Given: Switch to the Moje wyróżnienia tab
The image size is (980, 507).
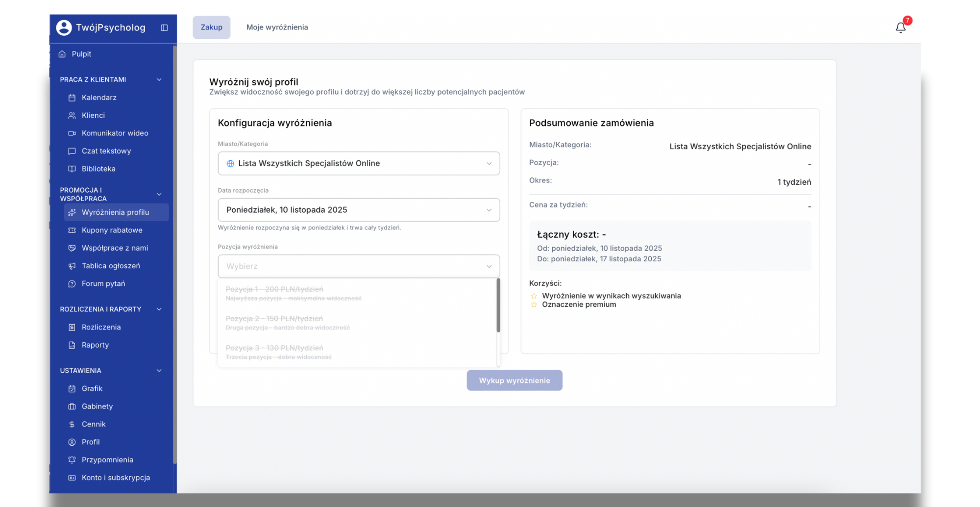Looking at the screenshot, I should 277,27.
